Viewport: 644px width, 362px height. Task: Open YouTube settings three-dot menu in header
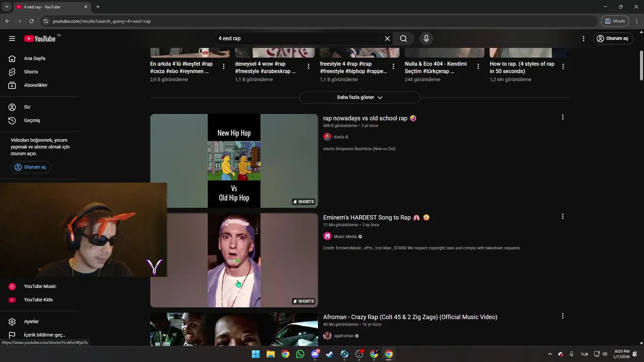point(584,38)
